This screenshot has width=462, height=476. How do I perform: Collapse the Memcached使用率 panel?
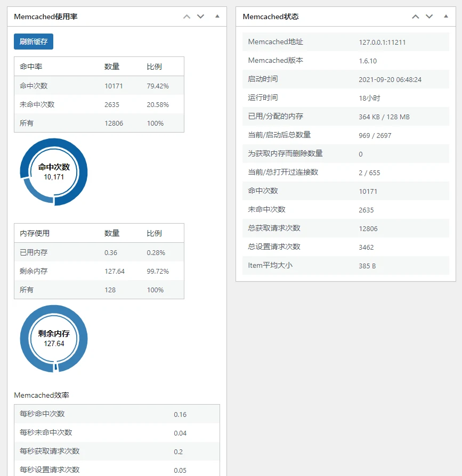click(217, 17)
